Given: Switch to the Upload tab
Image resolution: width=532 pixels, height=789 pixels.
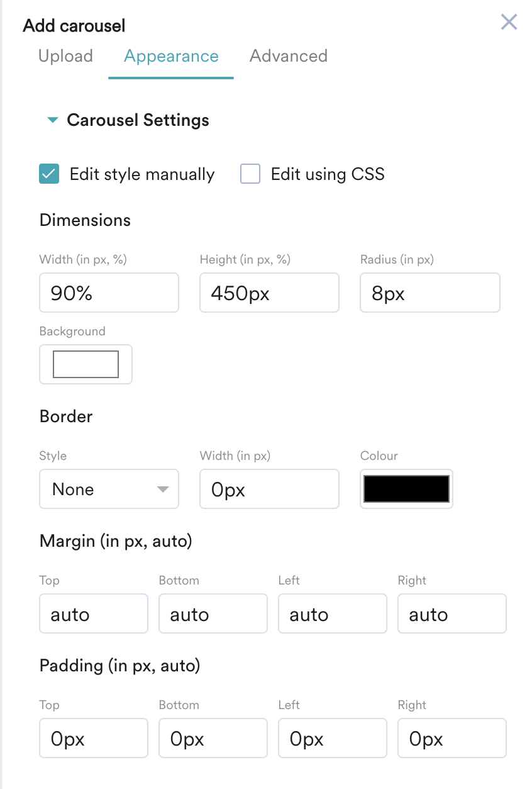Looking at the screenshot, I should tap(65, 56).
